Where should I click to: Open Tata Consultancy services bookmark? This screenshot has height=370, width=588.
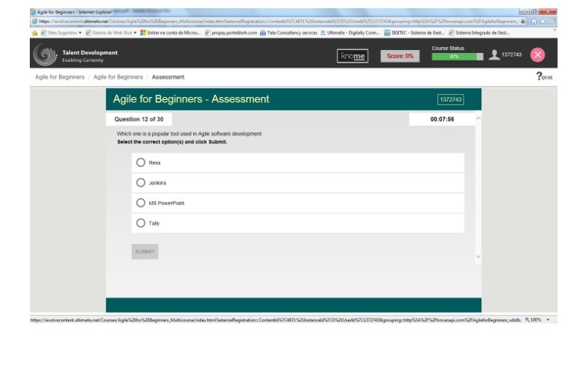tap(288, 33)
